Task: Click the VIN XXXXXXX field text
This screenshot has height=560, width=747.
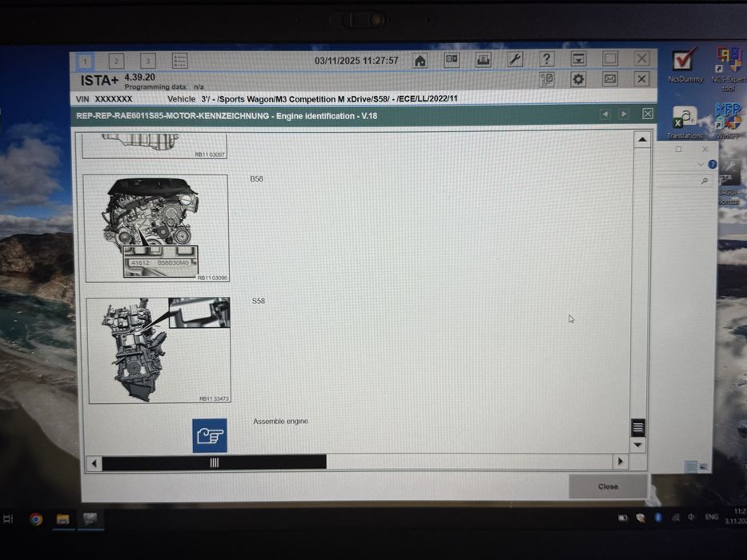Action: click(104, 99)
